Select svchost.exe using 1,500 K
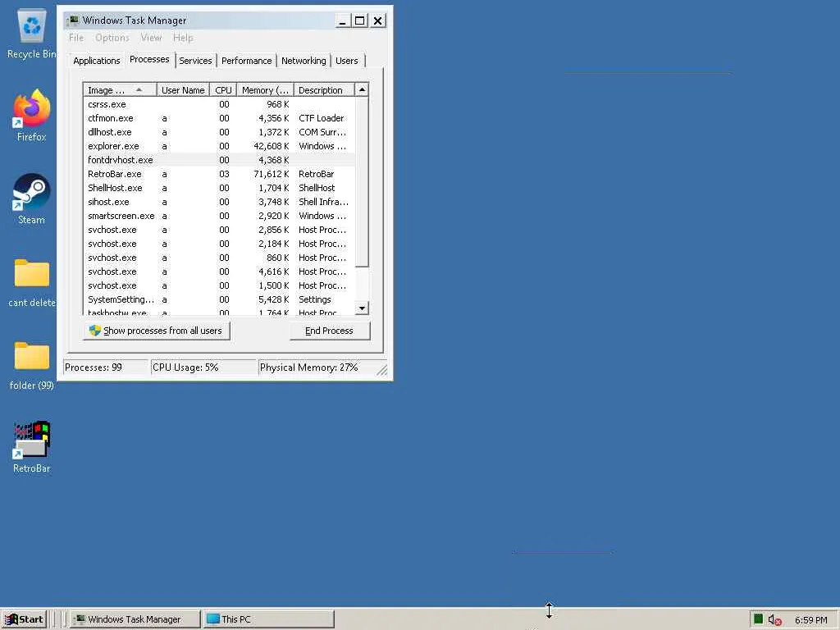Screen dimensions: 840x630 (x=219, y=285)
